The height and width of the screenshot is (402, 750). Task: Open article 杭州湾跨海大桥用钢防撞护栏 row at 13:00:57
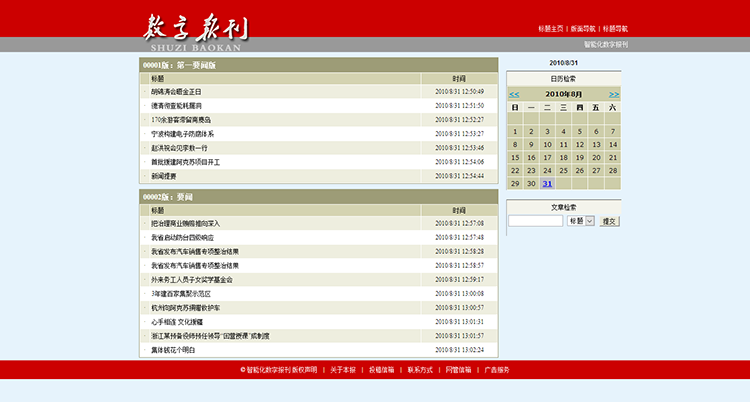point(186,308)
